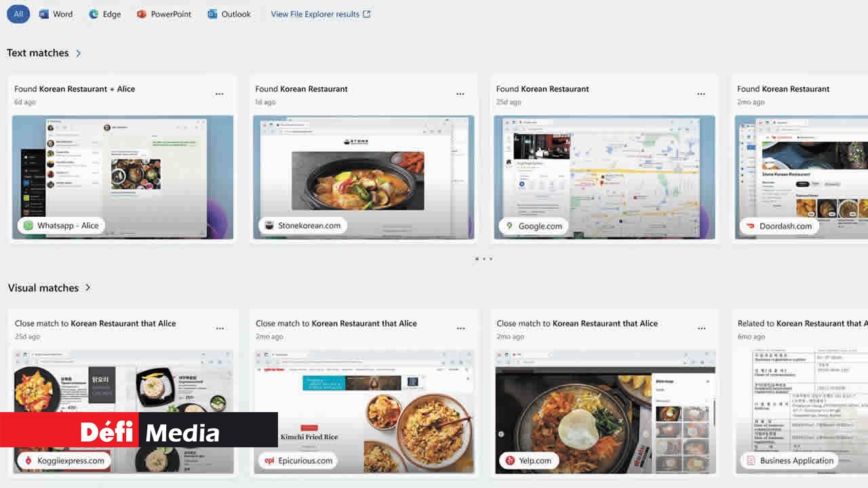
Task: Open View File Explorer results link
Action: (x=320, y=14)
